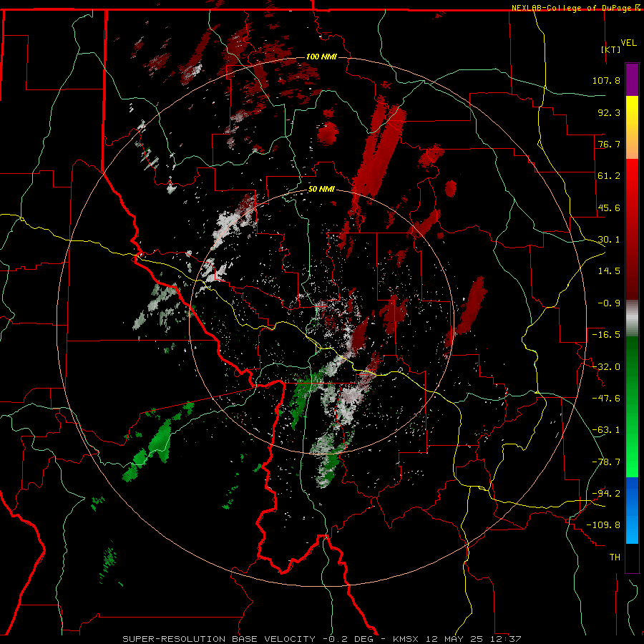
Task: Click the 100 NMI range ring label
Action: (321, 57)
